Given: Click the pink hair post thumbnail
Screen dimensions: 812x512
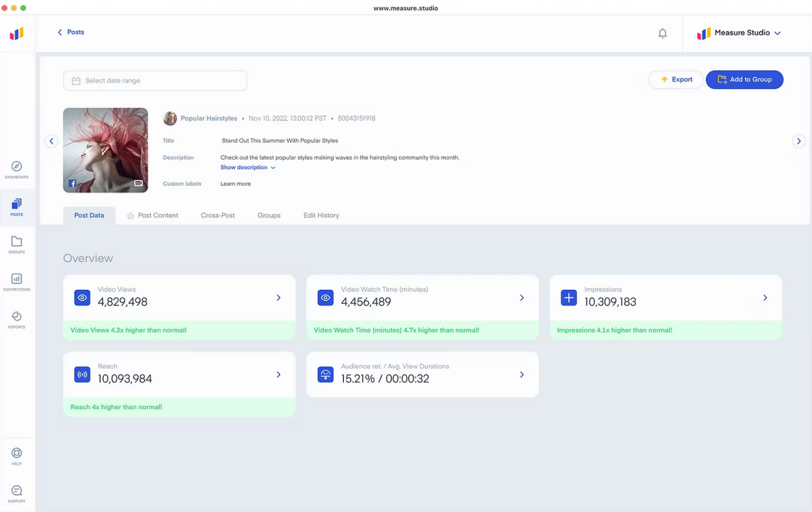Looking at the screenshot, I should (x=106, y=150).
